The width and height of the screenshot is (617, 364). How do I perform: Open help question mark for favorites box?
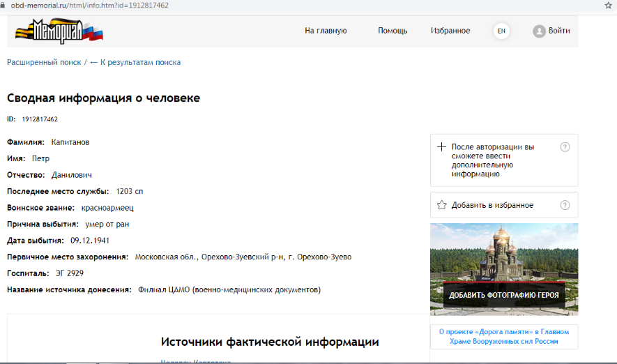[565, 205]
